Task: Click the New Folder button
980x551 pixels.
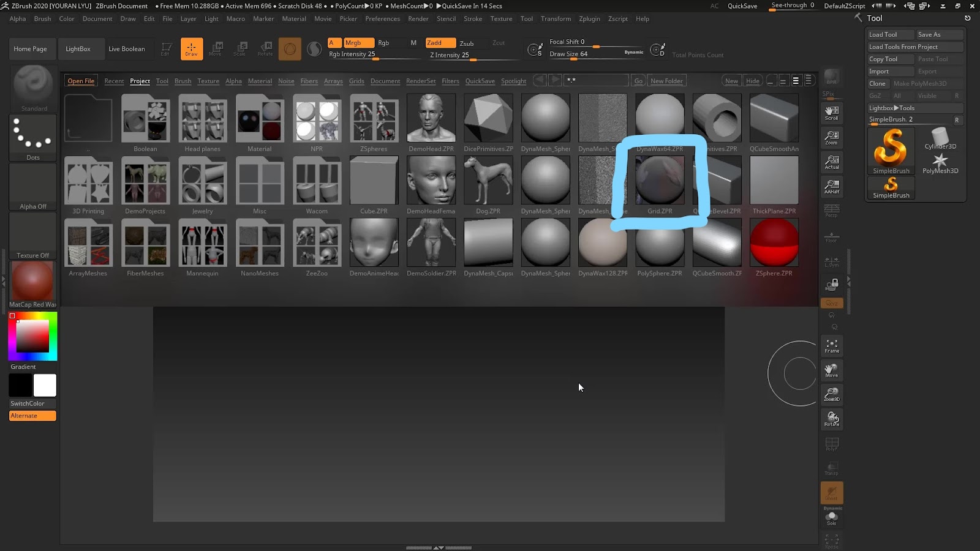Action: 666,81
